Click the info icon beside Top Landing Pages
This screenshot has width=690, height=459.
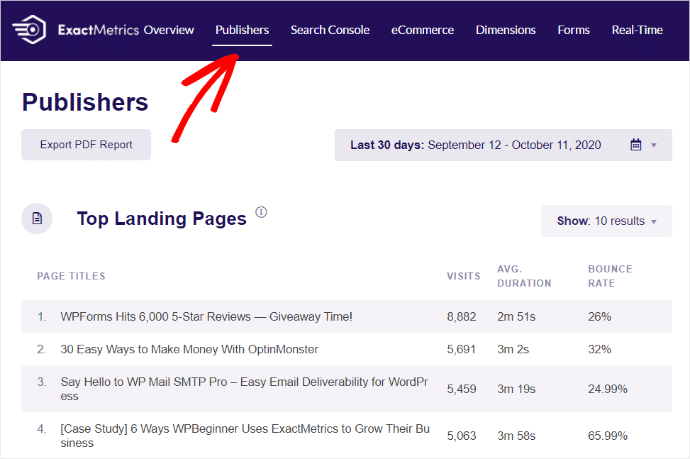pyautogui.click(x=261, y=212)
